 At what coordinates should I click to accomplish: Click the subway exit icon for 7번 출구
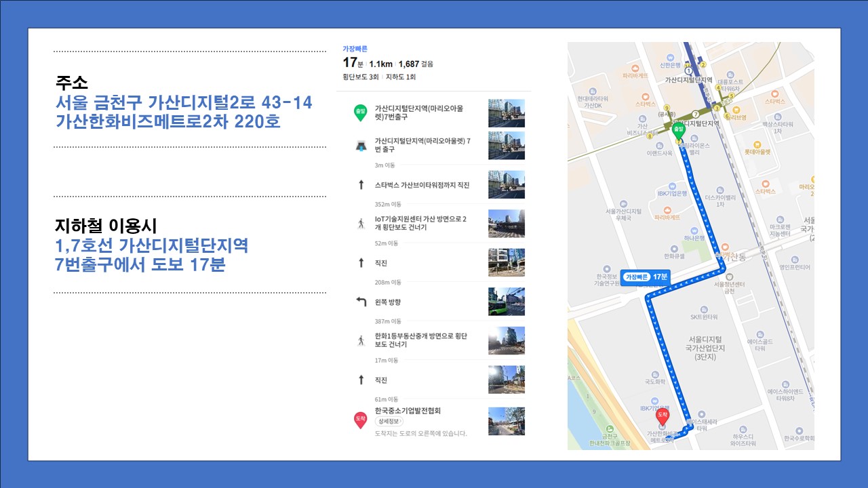[361, 146]
